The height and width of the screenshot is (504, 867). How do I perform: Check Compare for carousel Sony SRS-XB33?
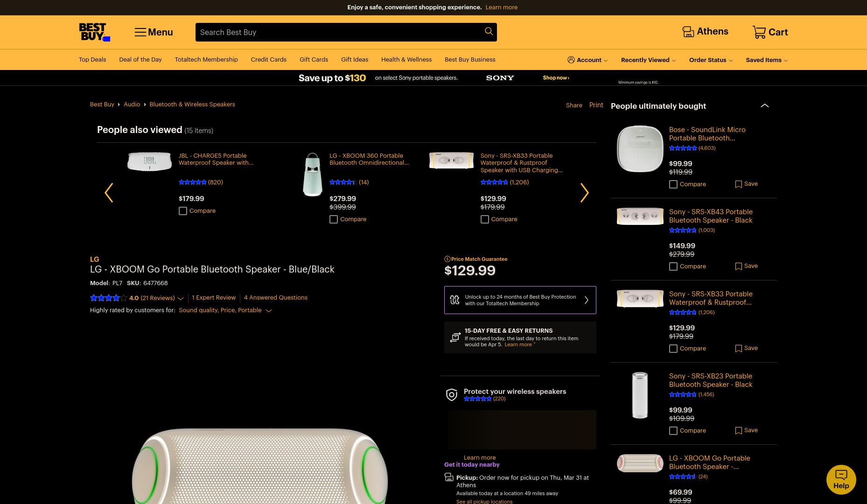pyautogui.click(x=485, y=219)
